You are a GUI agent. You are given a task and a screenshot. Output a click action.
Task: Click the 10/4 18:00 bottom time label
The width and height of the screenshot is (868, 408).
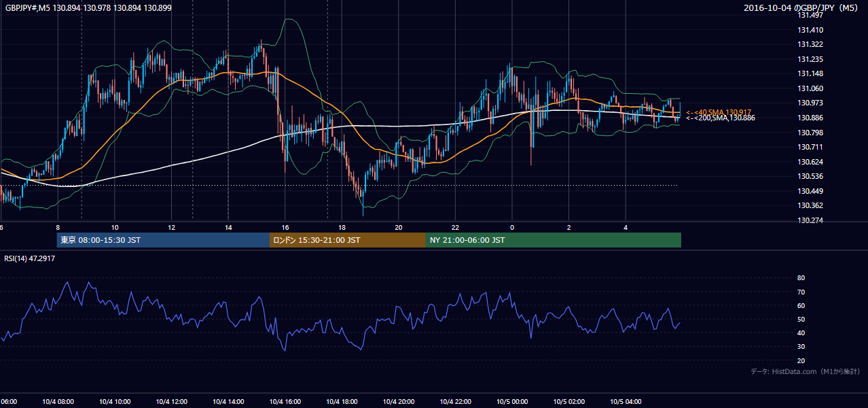(x=342, y=401)
